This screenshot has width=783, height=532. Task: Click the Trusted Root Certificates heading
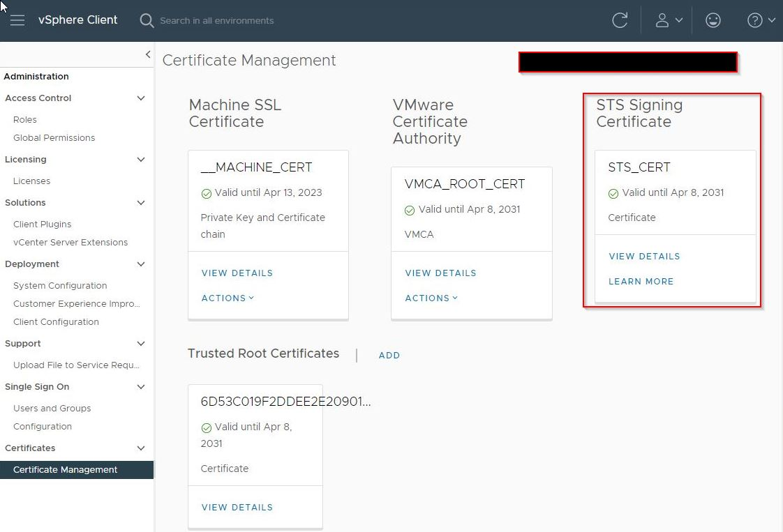pos(263,354)
